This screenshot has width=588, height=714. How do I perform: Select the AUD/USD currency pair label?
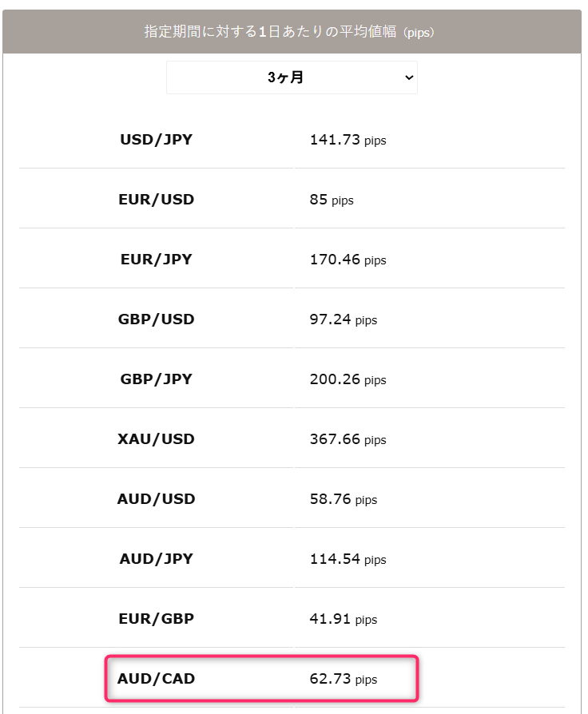[x=157, y=498]
